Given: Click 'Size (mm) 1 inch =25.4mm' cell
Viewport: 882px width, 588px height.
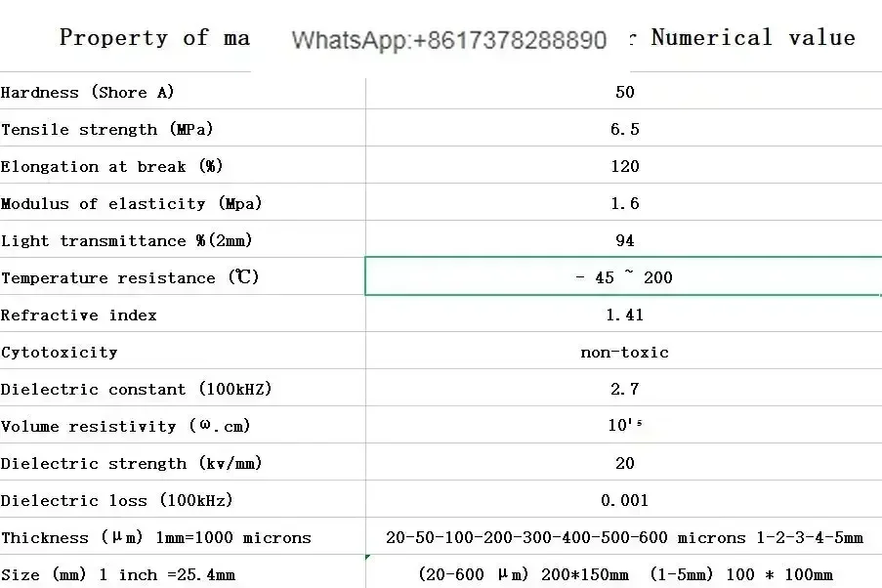Looking at the screenshot, I should pos(183,571).
